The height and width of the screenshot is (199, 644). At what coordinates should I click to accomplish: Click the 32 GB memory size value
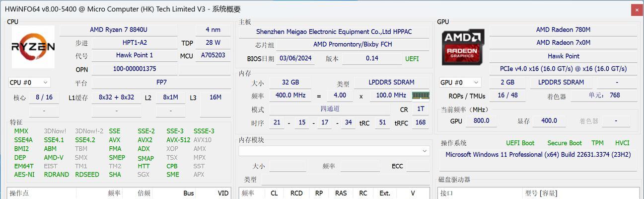pyautogui.click(x=290, y=82)
